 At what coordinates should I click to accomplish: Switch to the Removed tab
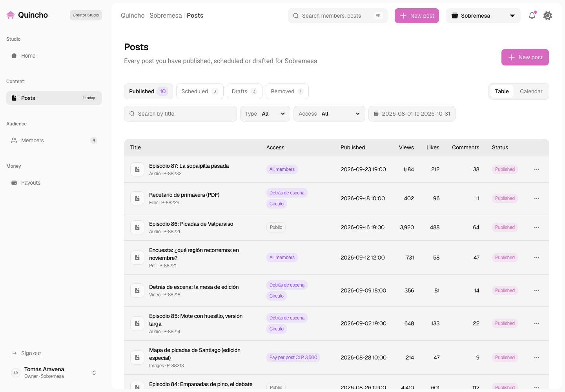[287, 91]
